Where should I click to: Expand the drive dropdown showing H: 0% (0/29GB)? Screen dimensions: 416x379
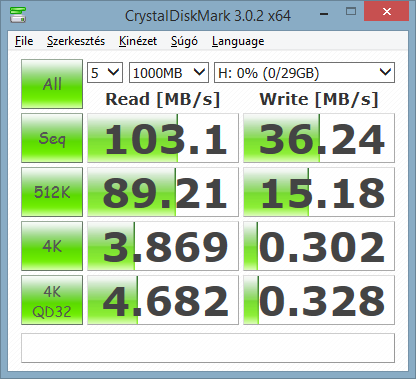(304, 72)
